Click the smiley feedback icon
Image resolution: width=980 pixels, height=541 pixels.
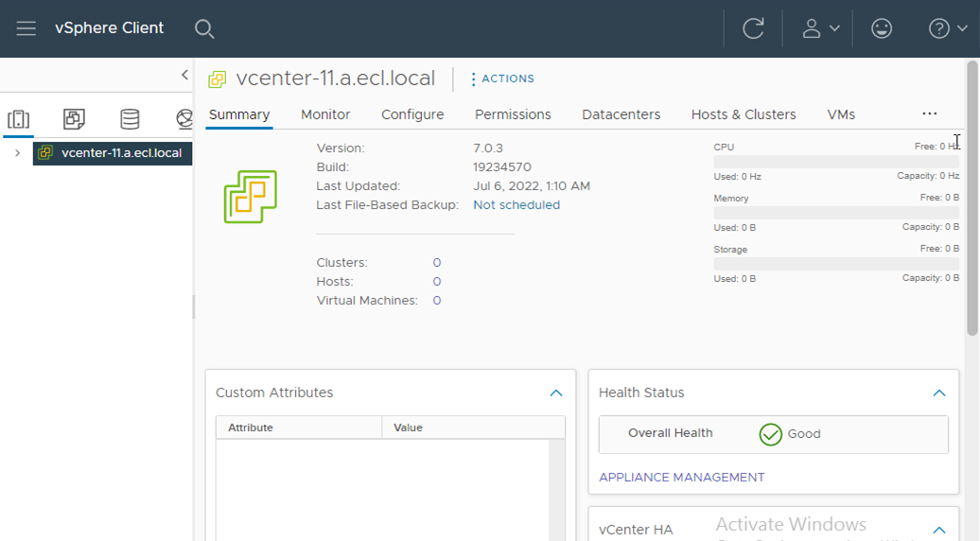[882, 28]
